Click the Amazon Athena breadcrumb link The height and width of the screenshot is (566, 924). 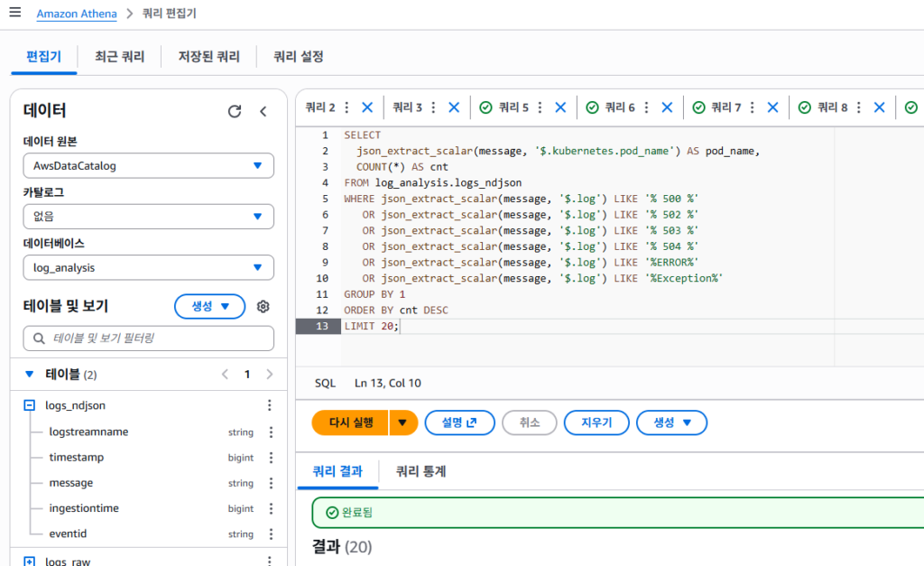76,14
